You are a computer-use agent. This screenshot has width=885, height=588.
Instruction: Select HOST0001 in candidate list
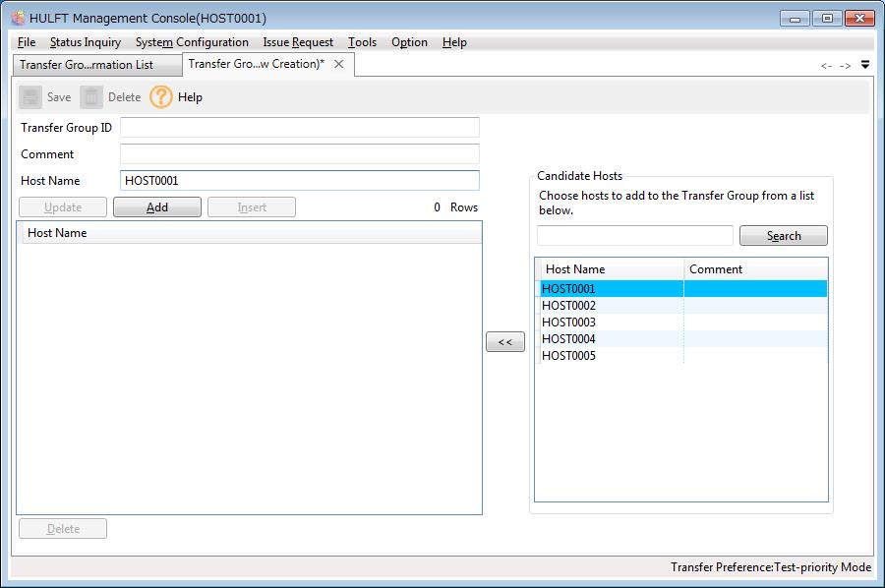(x=681, y=289)
